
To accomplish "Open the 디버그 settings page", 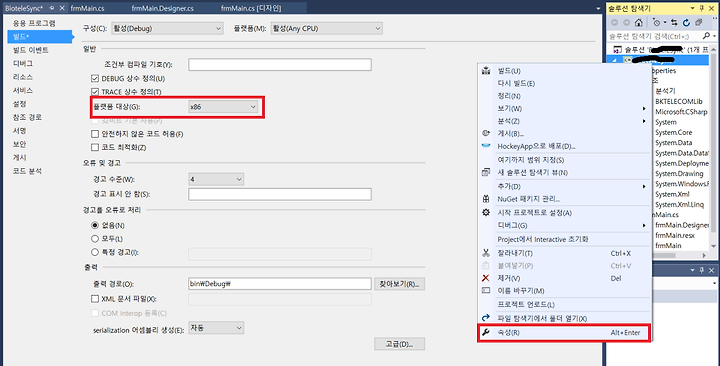I will coord(23,63).
